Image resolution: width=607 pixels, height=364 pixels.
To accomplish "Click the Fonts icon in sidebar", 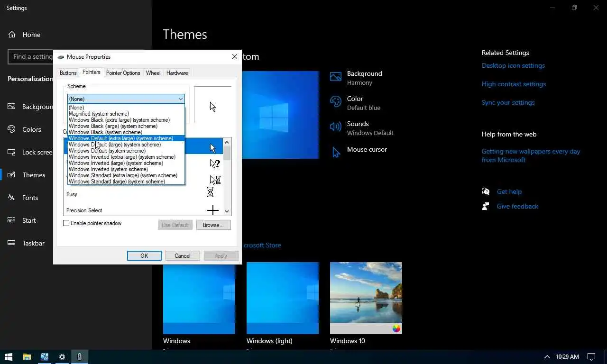I will 12,198.
